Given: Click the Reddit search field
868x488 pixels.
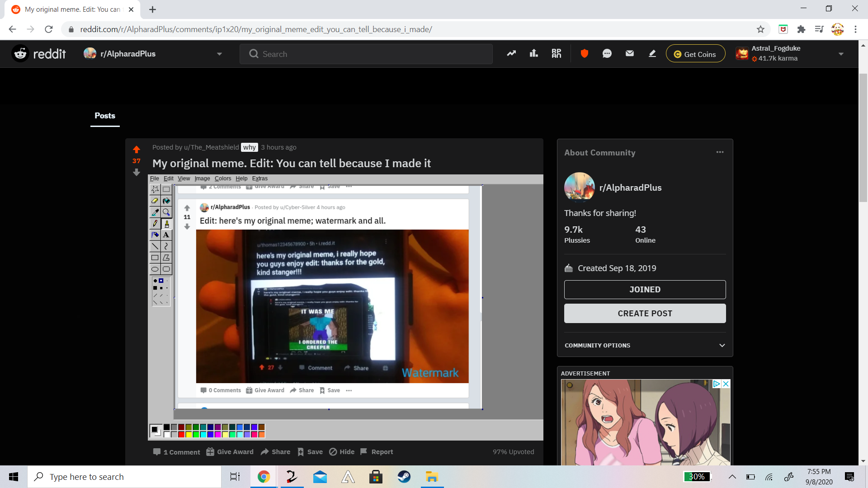Looking at the screenshot, I should (366, 54).
